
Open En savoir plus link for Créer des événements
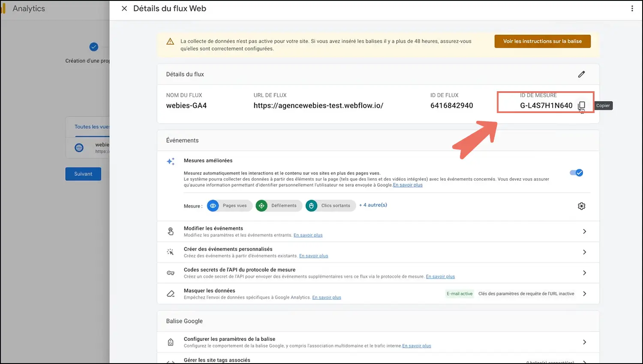[313, 256]
